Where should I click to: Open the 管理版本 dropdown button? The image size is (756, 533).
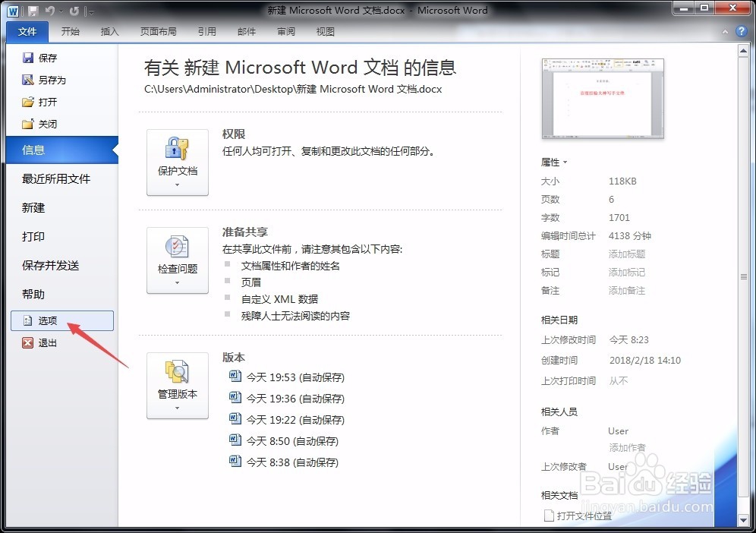pos(178,386)
